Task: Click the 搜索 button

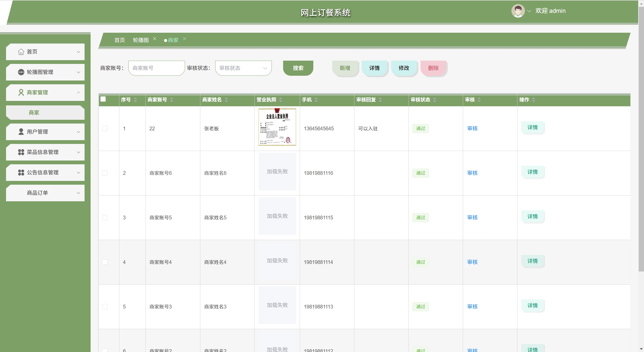Action: tap(298, 68)
